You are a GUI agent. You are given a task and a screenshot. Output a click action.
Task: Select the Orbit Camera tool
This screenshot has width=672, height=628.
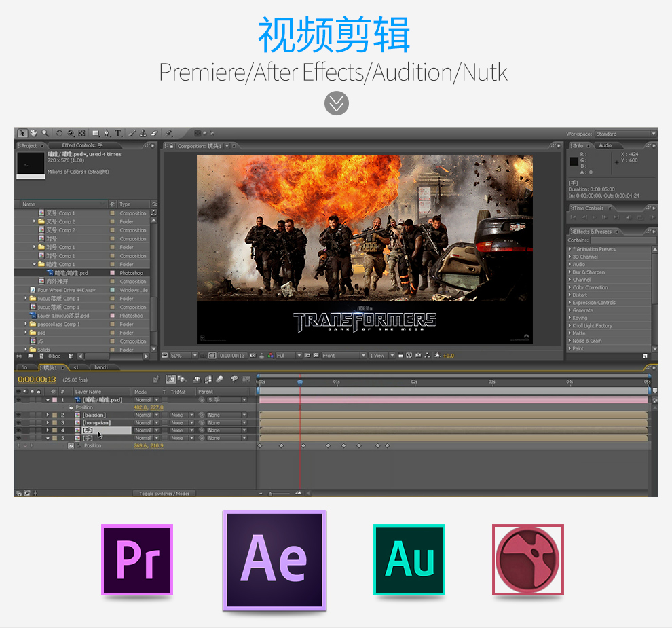pos(71,133)
